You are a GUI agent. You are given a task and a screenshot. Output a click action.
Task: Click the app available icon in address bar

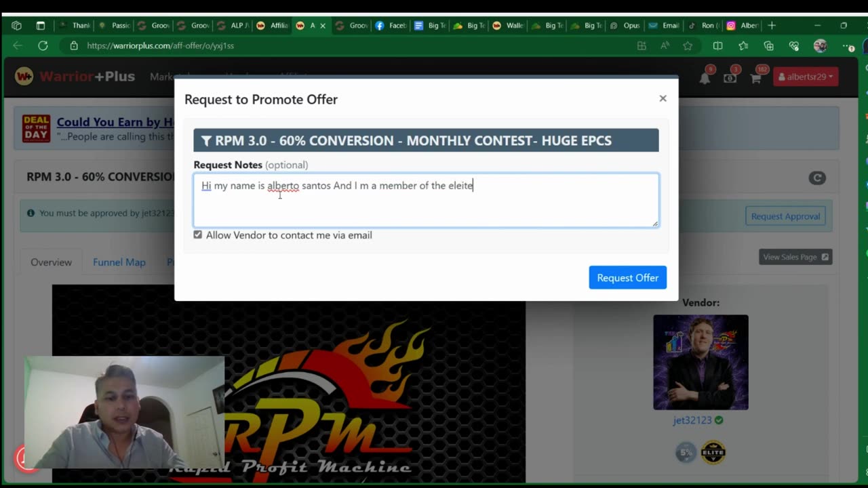click(642, 45)
